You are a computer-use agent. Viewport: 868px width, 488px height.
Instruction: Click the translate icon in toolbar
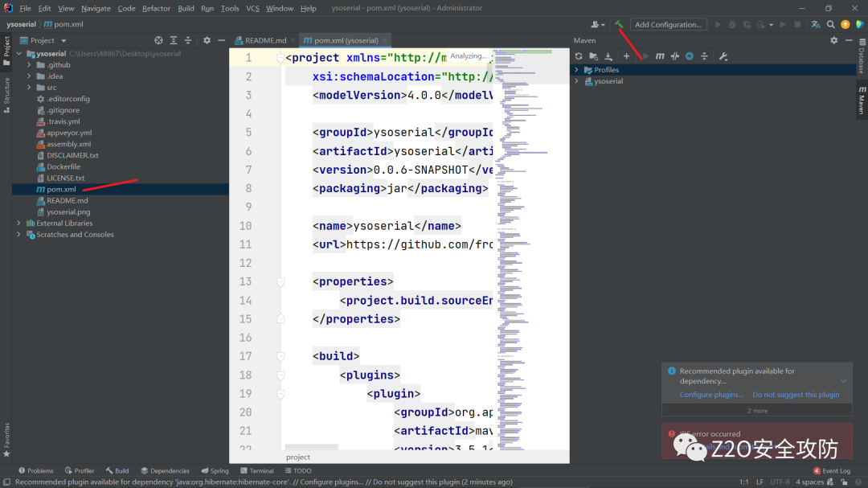point(816,24)
